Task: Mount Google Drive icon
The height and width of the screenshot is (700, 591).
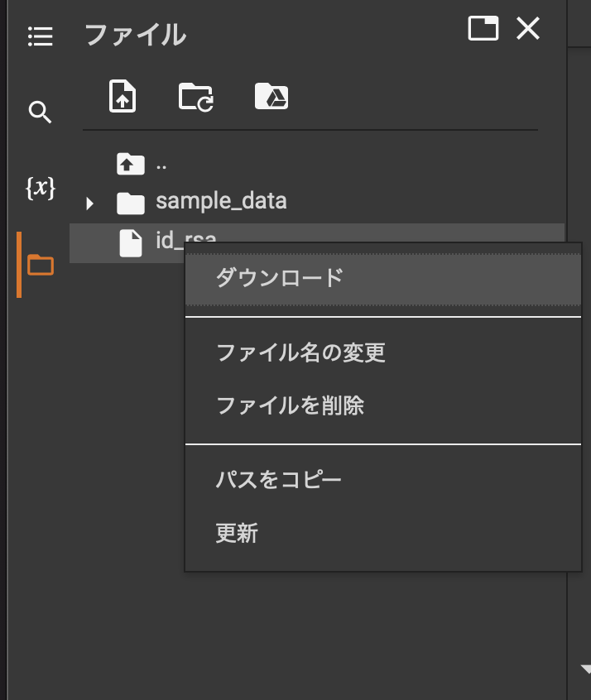Action: click(x=271, y=97)
